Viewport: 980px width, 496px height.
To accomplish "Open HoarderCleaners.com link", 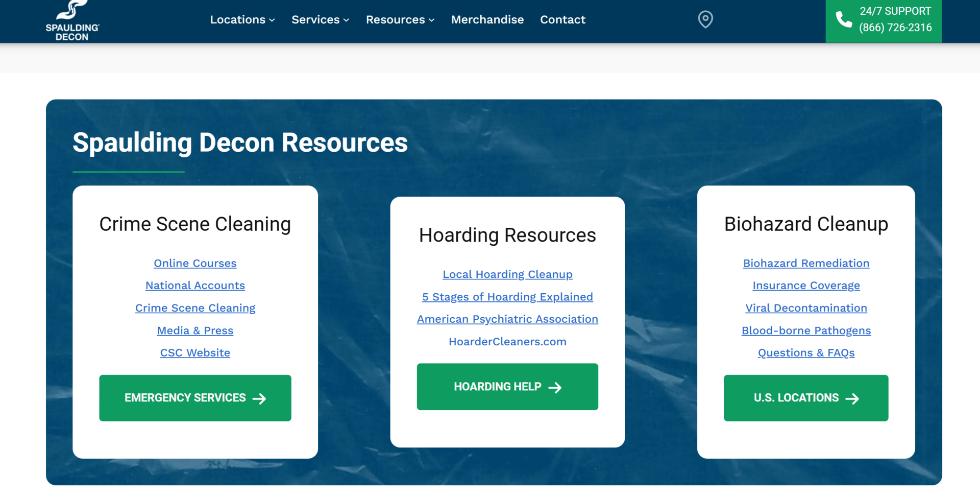I will 507,341.
